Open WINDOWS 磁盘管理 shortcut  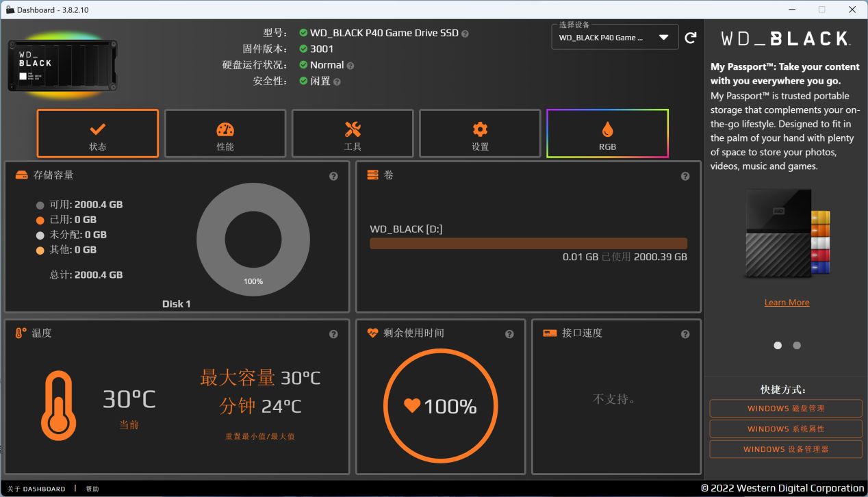[x=786, y=409]
